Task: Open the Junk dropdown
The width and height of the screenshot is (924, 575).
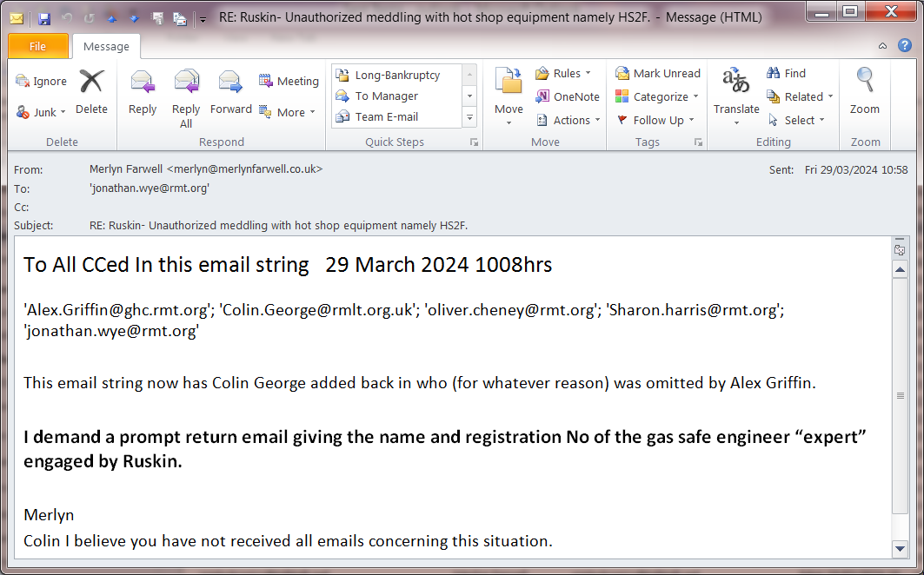Action: click(x=41, y=112)
